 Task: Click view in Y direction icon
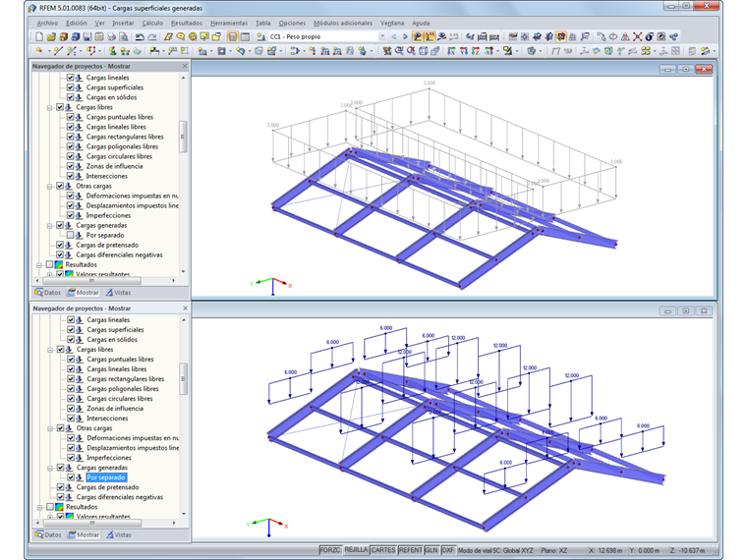click(x=463, y=50)
